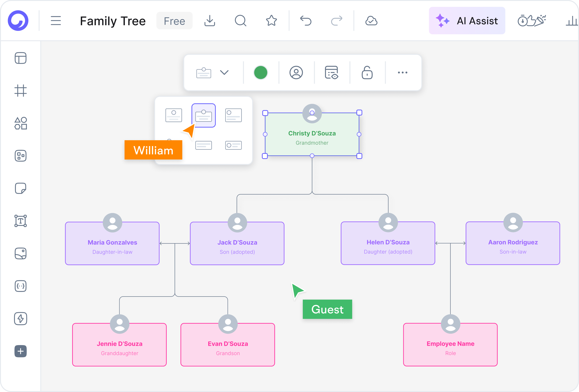
Task: Select the Sticky note tool
Action: [21, 188]
